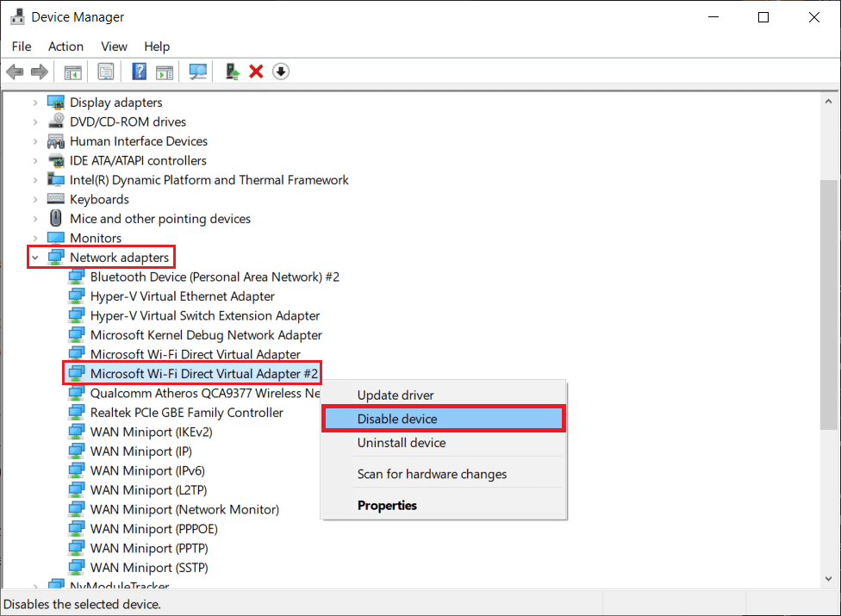Click the Show/Hide console tree toolbar icon
The width and height of the screenshot is (841, 616).
coord(73,71)
